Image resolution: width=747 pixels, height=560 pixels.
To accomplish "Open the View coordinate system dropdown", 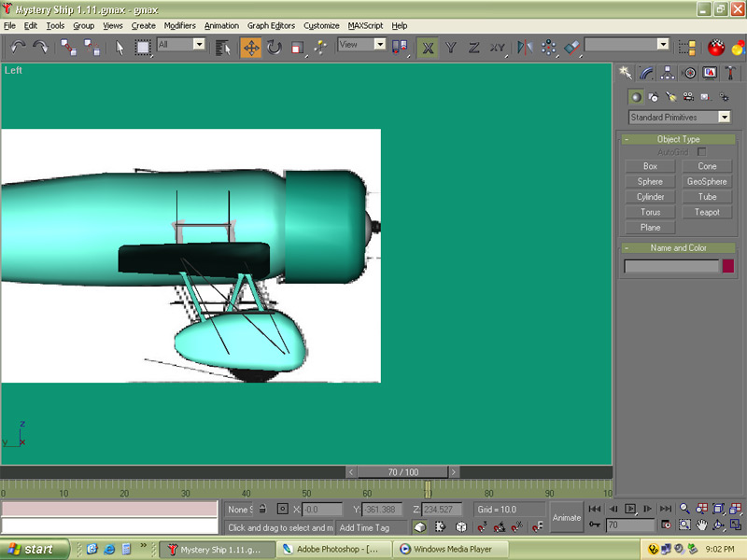I will coord(380,44).
